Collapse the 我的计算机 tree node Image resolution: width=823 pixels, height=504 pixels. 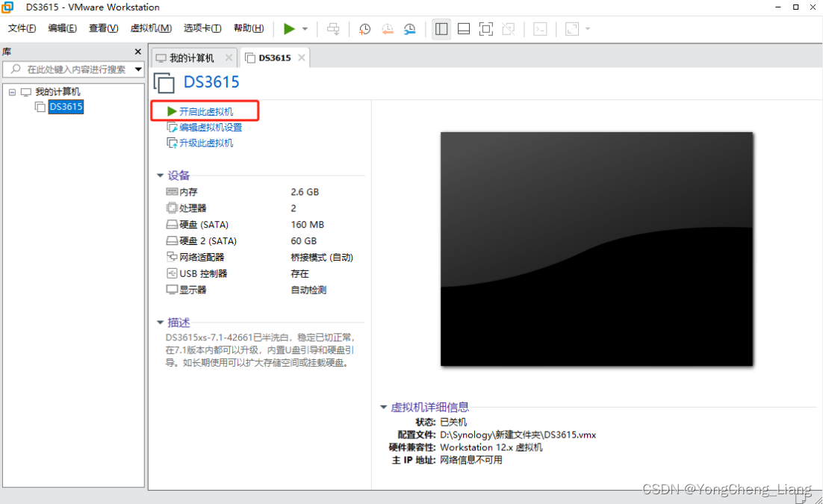click(12, 92)
